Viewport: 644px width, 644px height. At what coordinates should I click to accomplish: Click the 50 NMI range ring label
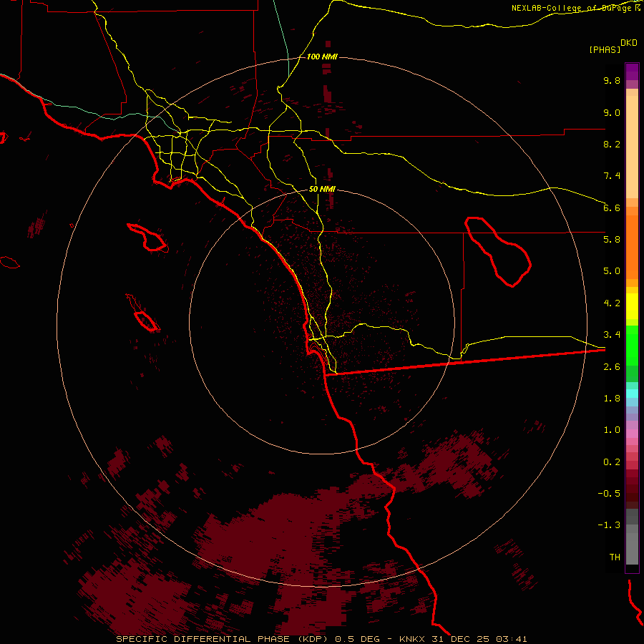coord(322,189)
